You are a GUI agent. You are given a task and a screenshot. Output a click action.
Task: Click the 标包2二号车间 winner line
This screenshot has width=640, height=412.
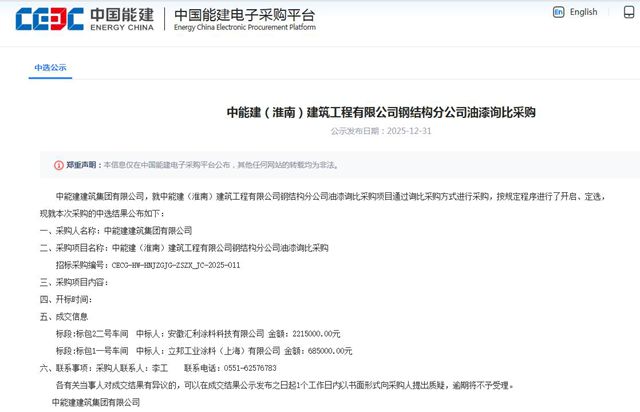198,334
